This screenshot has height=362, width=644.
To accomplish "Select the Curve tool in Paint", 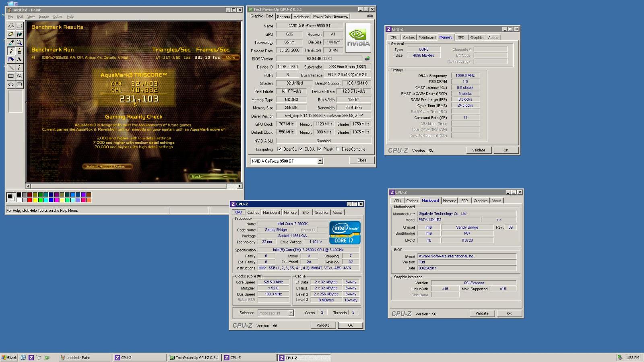I will [19, 68].
